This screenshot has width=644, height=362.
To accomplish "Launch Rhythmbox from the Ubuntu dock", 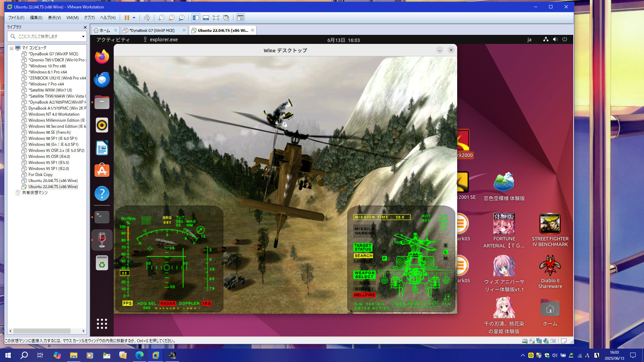I will click(102, 125).
